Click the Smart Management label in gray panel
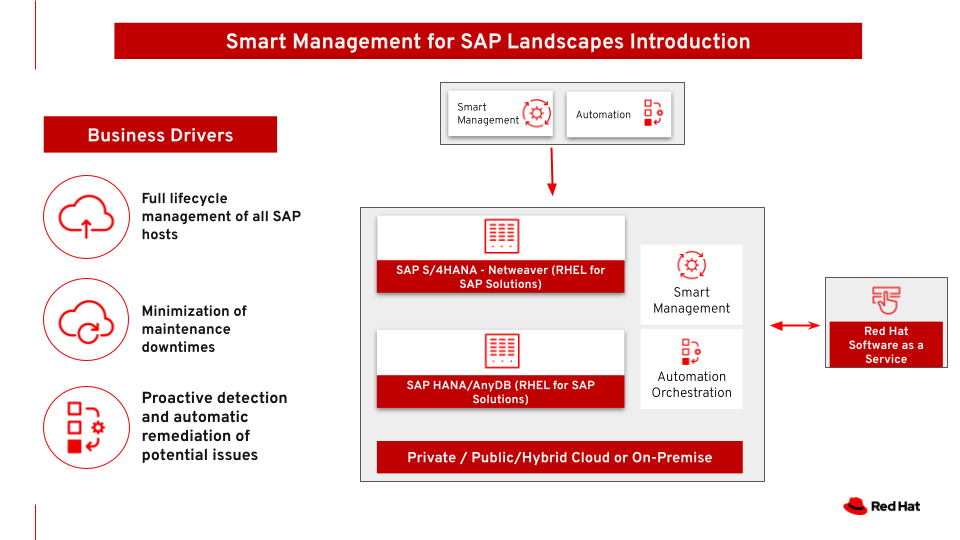Image resolution: width=960 pixels, height=540 pixels. click(x=691, y=300)
